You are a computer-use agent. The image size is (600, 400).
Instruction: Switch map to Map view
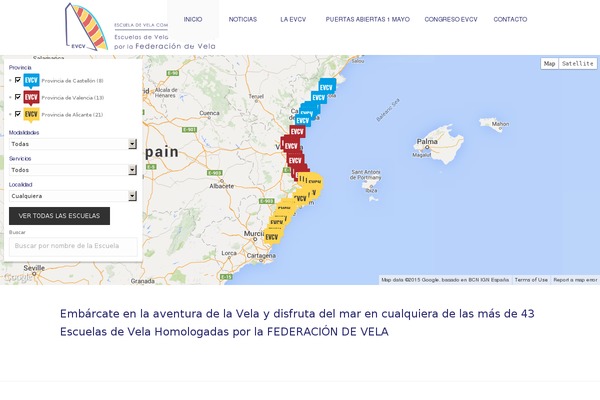click(549, 64)
